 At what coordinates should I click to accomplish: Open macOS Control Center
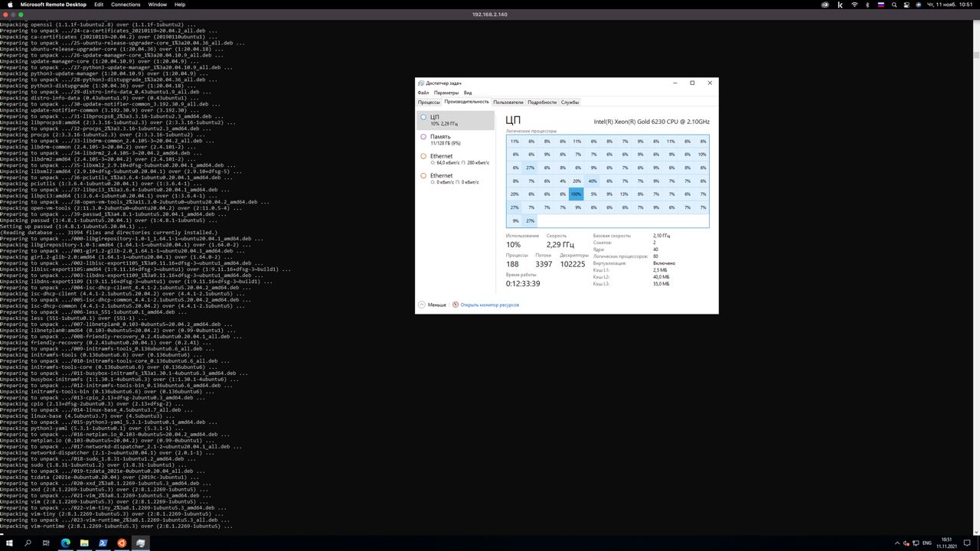[x=907, y=5]
